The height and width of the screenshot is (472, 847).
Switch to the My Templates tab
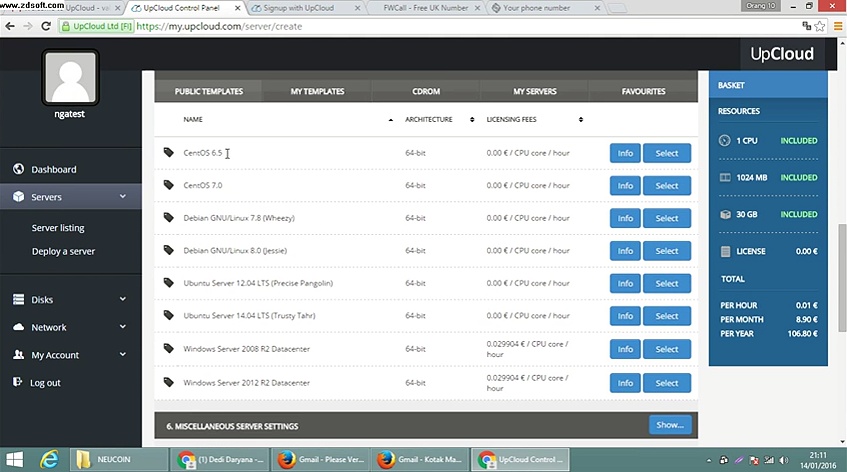click(x=317, y=91)
